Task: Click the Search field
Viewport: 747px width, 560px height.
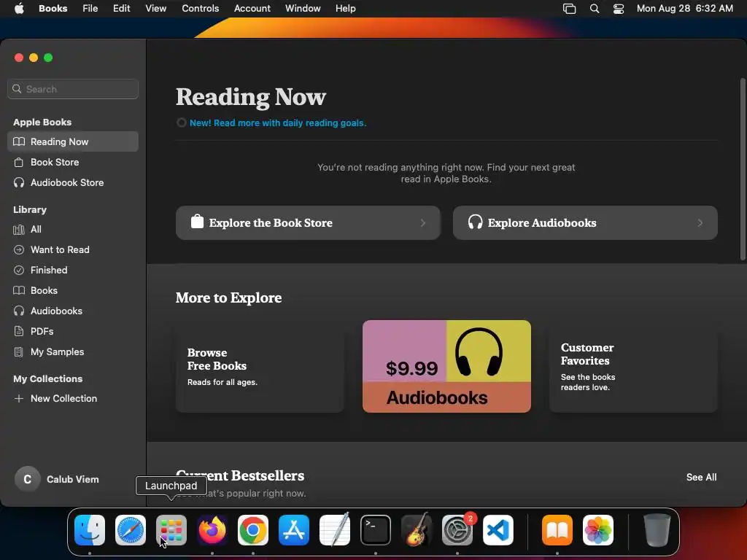Action: point(73,89)
